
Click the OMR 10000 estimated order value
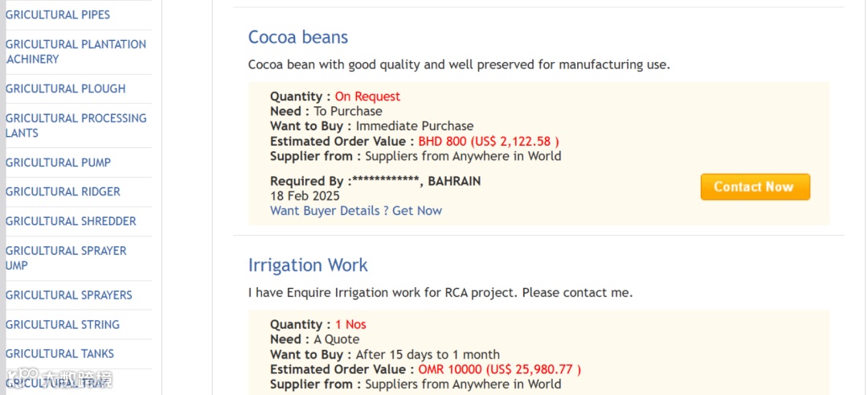499,370
